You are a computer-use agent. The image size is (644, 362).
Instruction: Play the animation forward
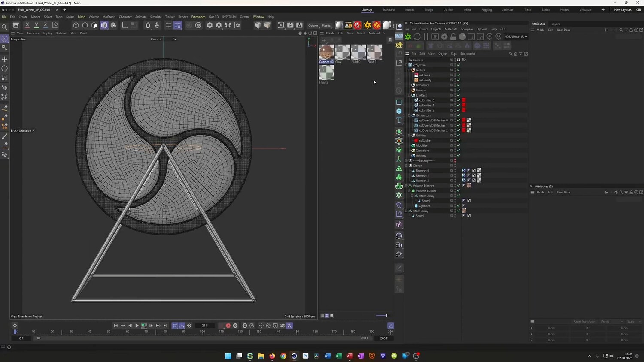(x=137, y=326)
